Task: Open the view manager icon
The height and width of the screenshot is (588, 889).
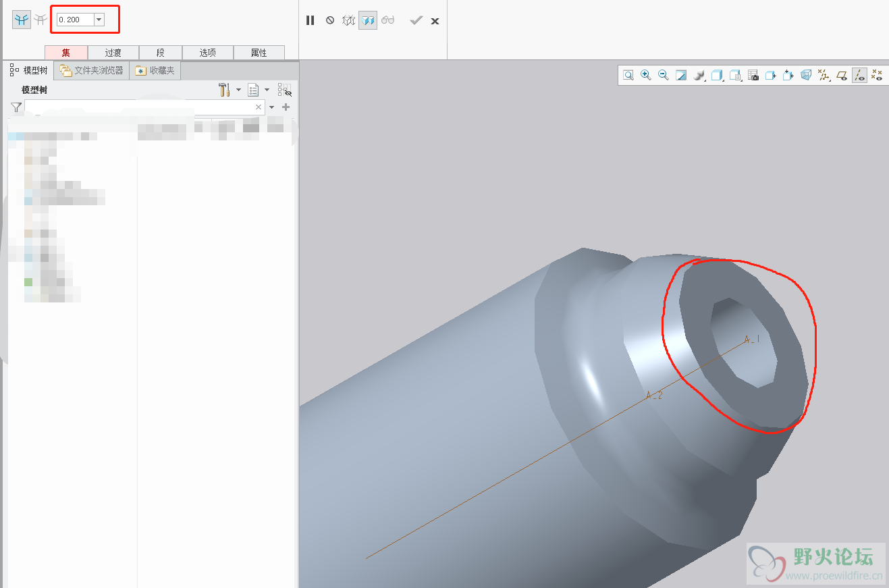Action: click(736, 76)
